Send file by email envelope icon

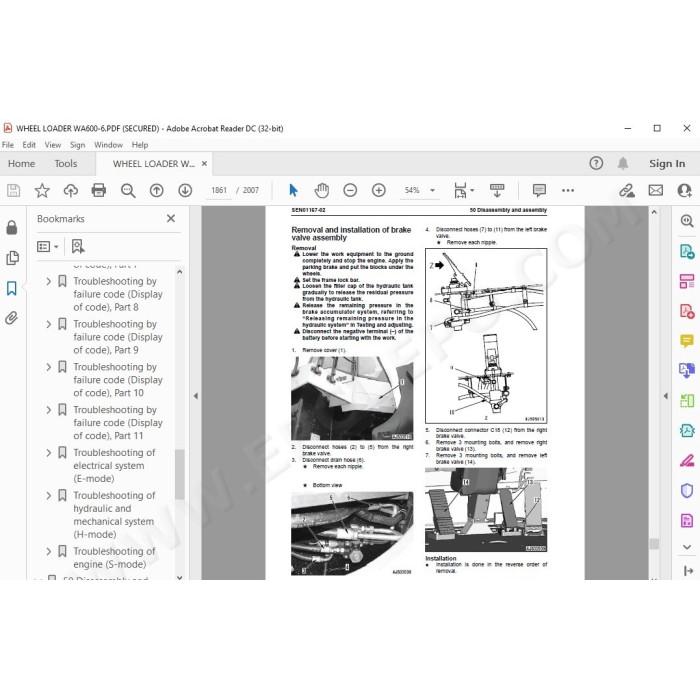[655, 191]
